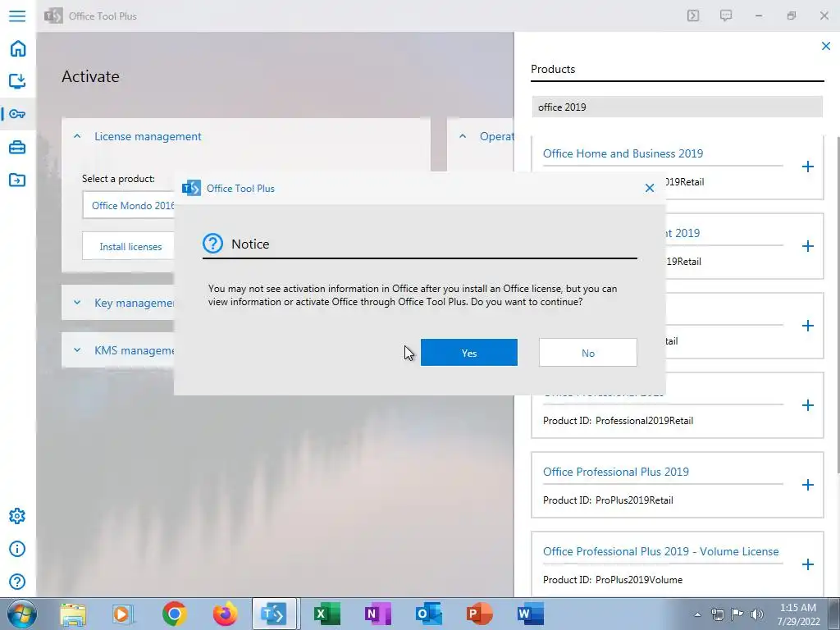
Task: Open the feedback chat icon in title bar
Action: click(726, 16)
